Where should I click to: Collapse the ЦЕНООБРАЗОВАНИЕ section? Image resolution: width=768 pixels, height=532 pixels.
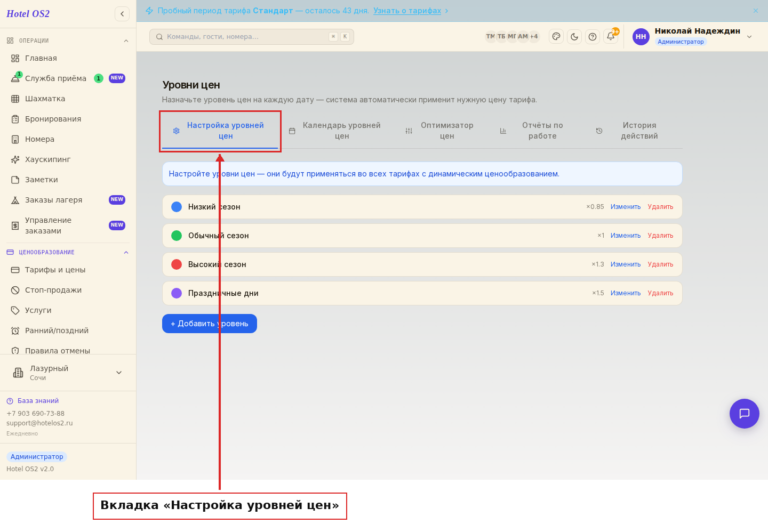pyautogui.click(x=126, y=252)
